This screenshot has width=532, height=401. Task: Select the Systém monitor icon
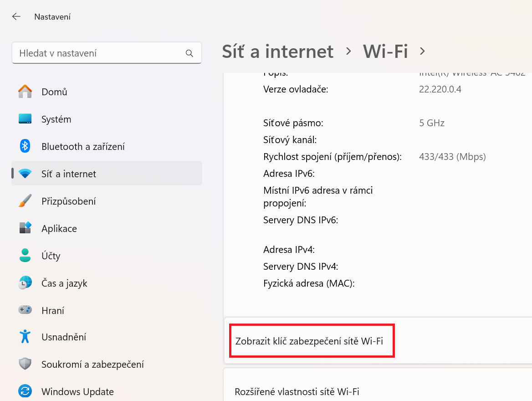point(25,119)
